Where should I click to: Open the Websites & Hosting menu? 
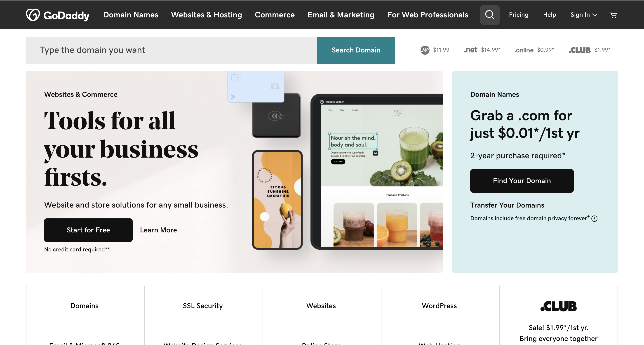point(206,15)
